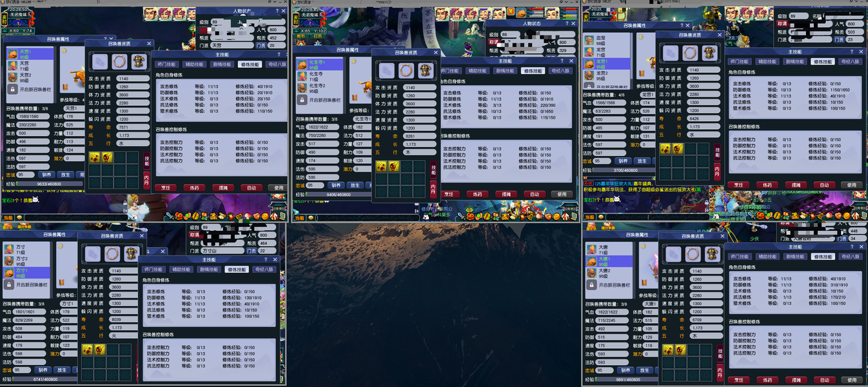This screenshot has width=868, height=387.
Task: Click the 烹饪 button in the 天宫 window
Action: tap(166, 188)
